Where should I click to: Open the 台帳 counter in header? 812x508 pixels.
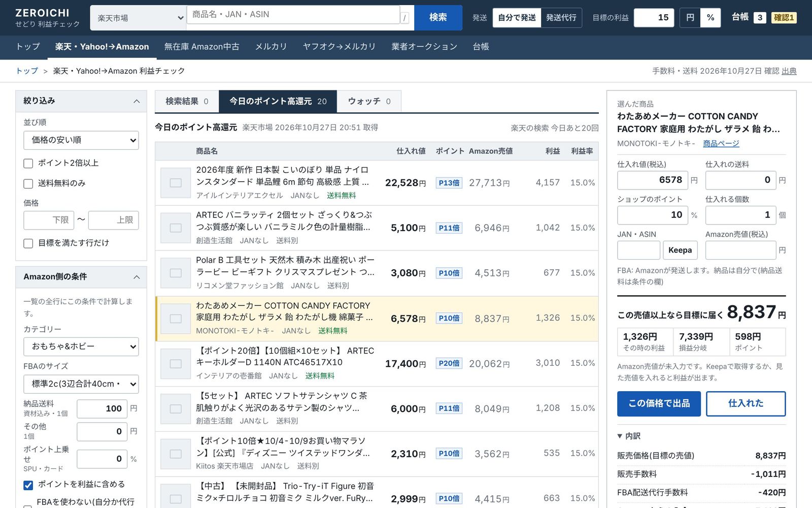749,18
